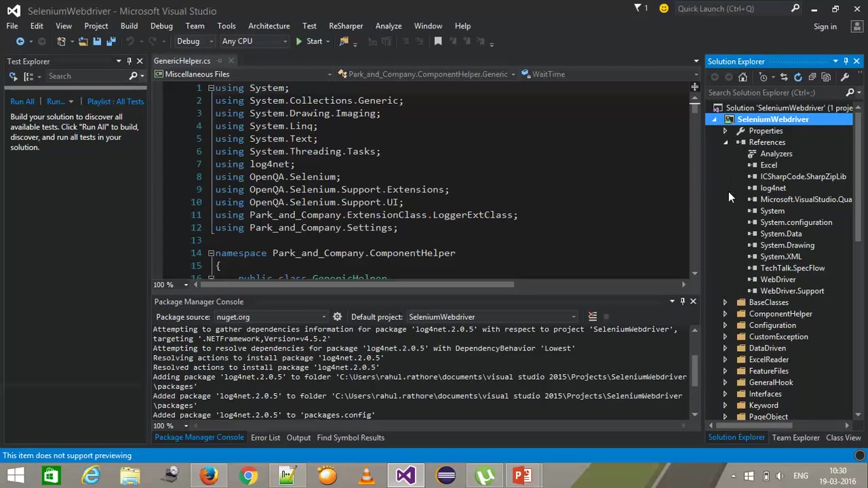Viewport: 868px width, 488px height.
Task: Click the feedback smiley icon
Action: coord(664,8)
